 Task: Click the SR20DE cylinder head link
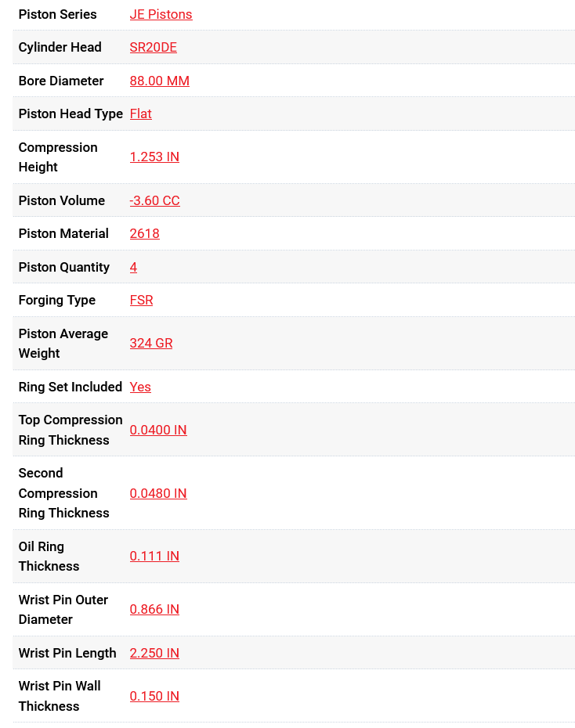(x=153, y=47)
